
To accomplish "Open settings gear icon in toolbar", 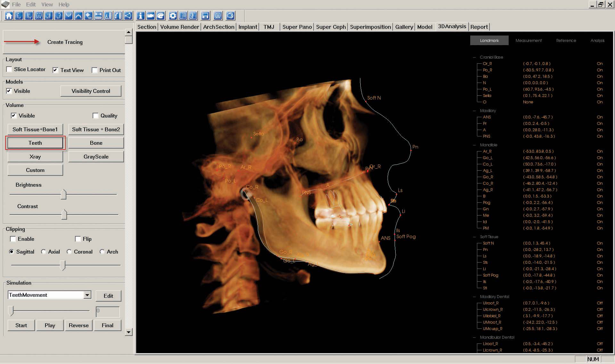I will 173,15.
